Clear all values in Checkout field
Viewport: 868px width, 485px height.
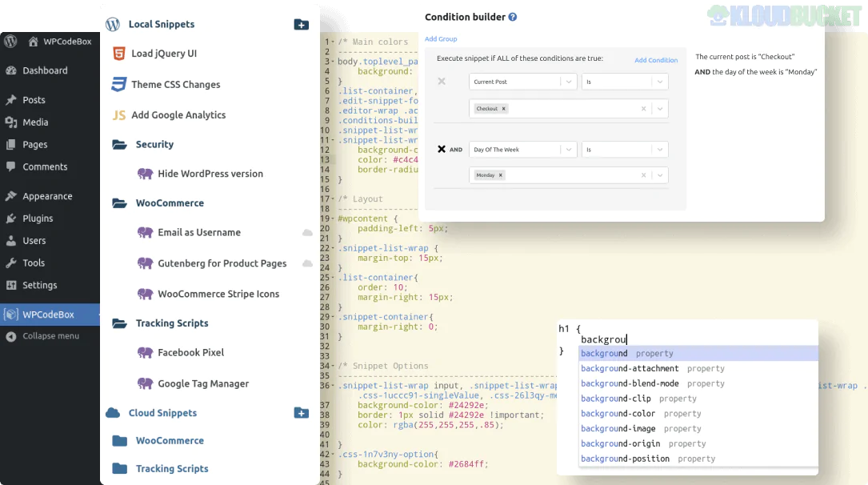pyautogui.click(x=643, y=109)
